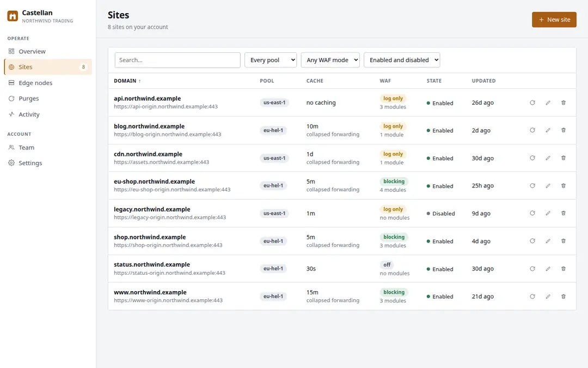The width and height of the screenshot is (588, 368).
Task: Purge cache for api.northwind.example row
Action: [x=532, y=102]
